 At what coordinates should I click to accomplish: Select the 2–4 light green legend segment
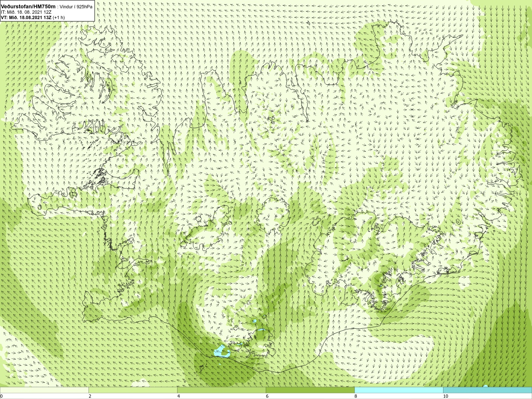pyautogui.click(x=133, y=390)
